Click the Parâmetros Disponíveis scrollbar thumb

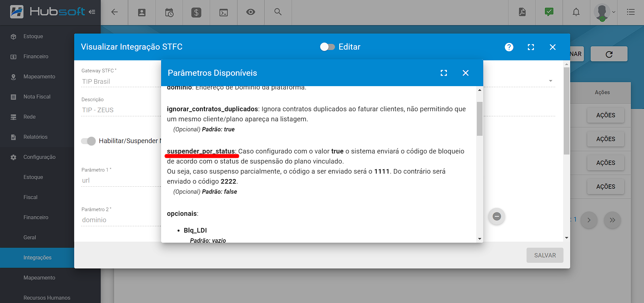click(480, 119)
